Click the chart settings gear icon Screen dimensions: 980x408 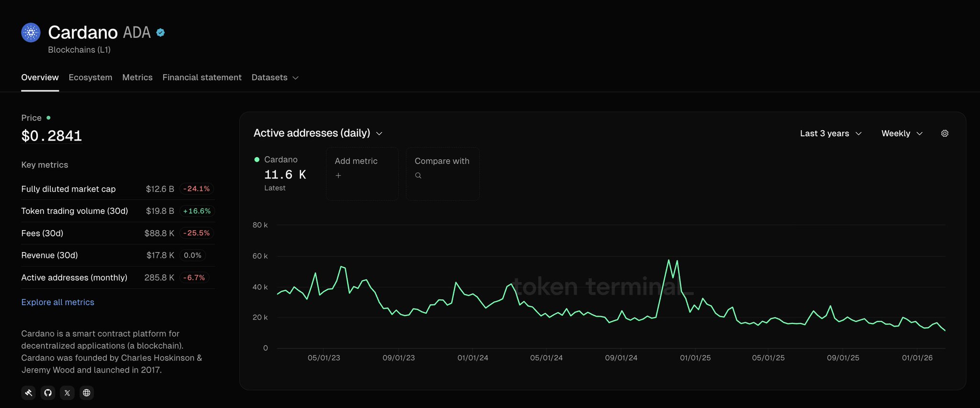945,133
